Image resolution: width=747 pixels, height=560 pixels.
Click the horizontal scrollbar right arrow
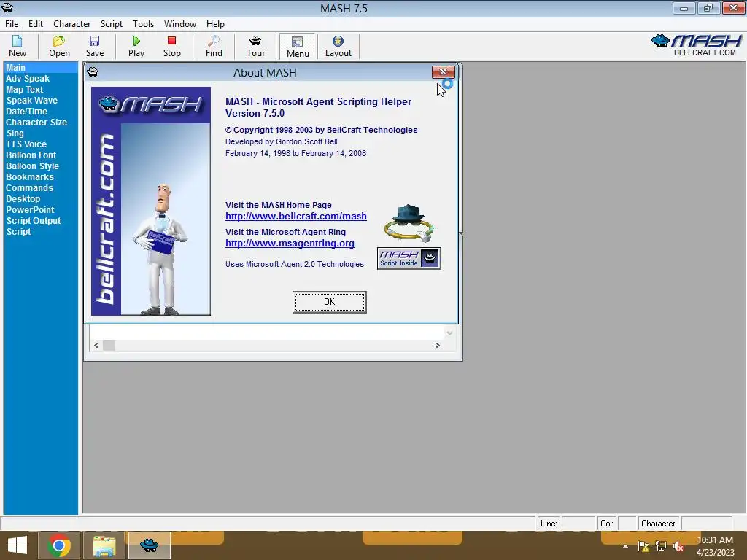click(438, 345)
